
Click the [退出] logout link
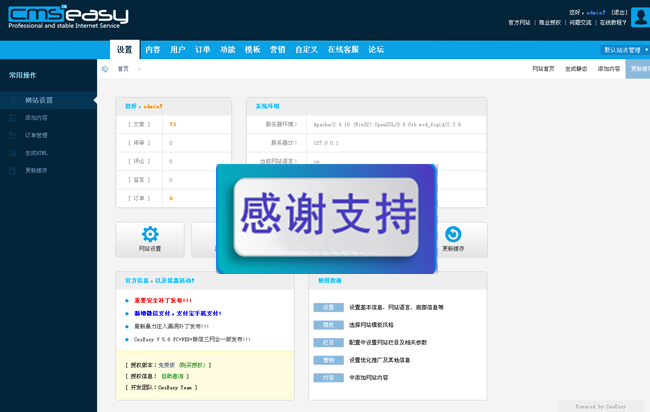coord(619,12)
